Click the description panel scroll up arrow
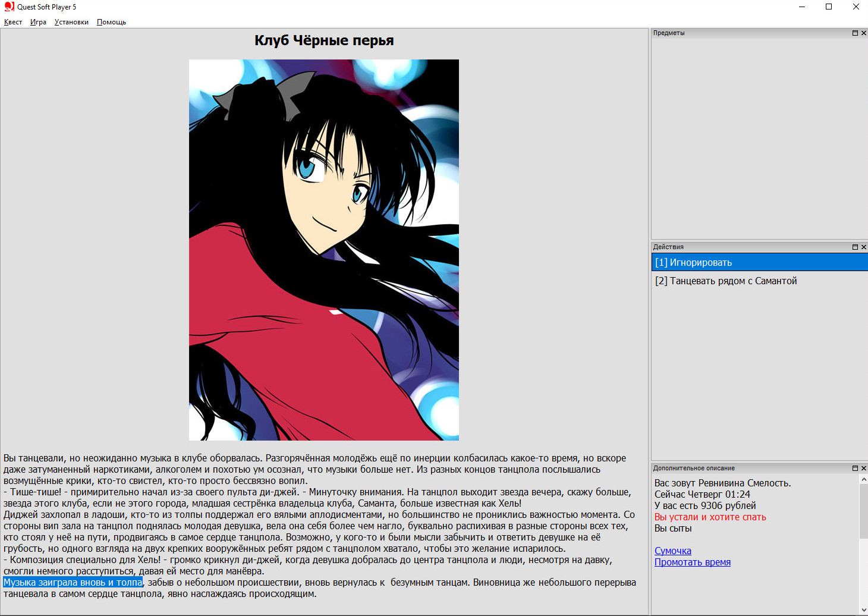Viewport: 868px width, 616px height. coord(863,478)
